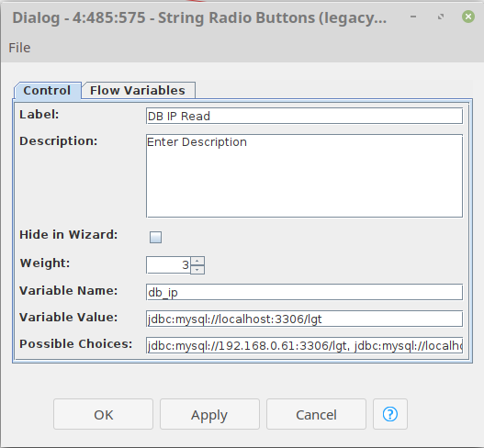The width and height of the screenshot is (484, 448).
Task: Open the help question mark button
Action: coord(390,414)
